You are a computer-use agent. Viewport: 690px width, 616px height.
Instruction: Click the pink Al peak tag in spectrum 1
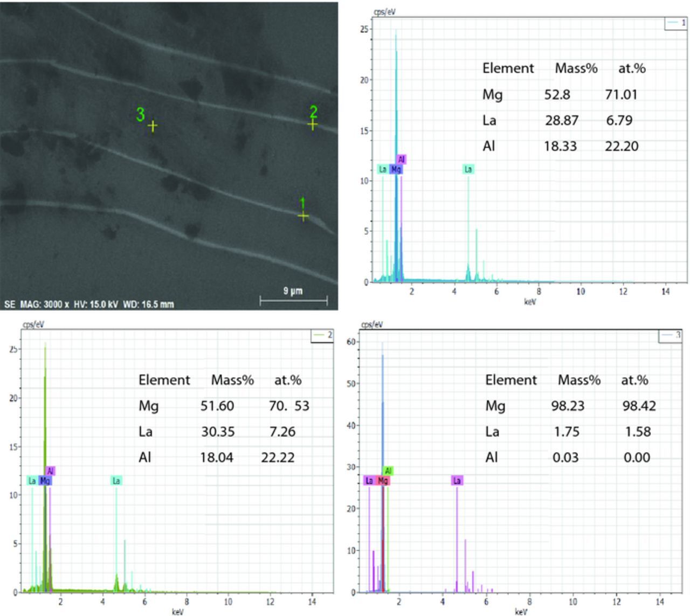(x=401, y=160)
